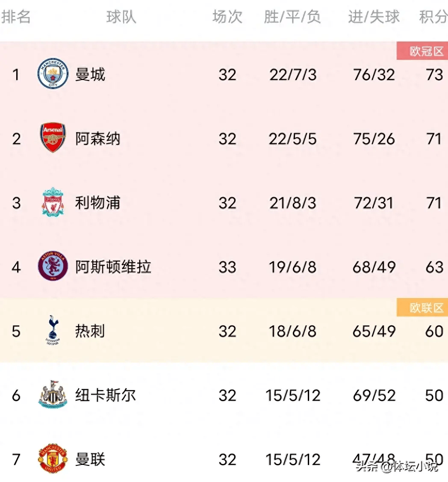Click the Liverpool club crest
This screenshot has width=448, height=482.
click(x=53, y=202)
